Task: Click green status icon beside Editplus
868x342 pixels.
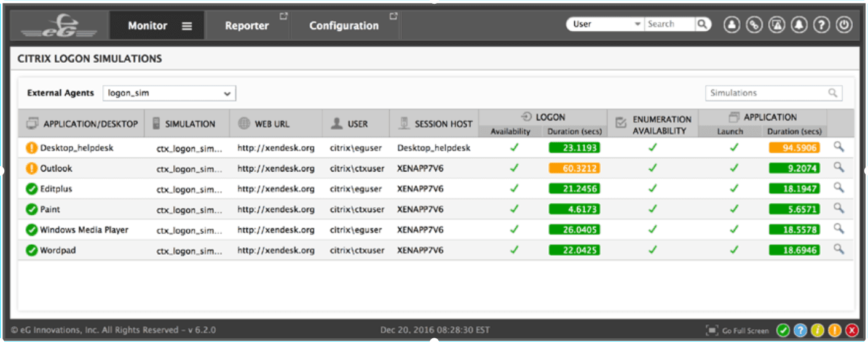Action: pos(32,189)
